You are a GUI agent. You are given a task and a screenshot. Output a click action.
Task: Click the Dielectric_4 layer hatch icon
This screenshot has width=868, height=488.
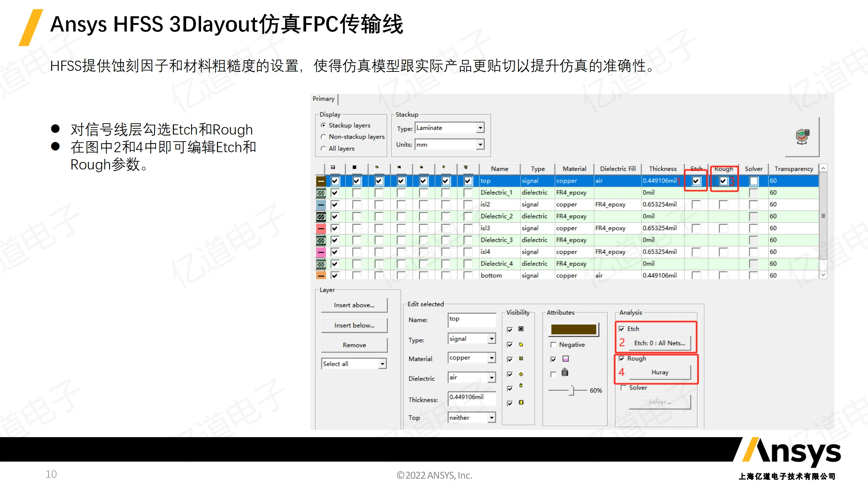click(321, 264)
